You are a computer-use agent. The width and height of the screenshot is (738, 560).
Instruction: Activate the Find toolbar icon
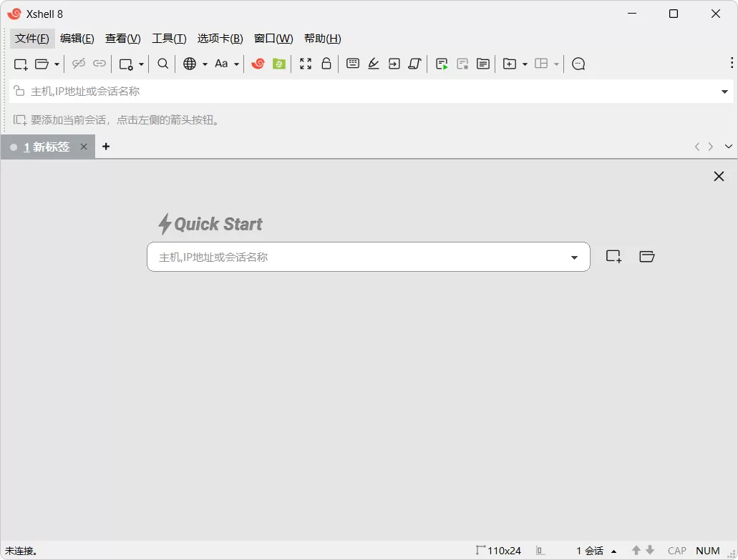click(162, 64)
